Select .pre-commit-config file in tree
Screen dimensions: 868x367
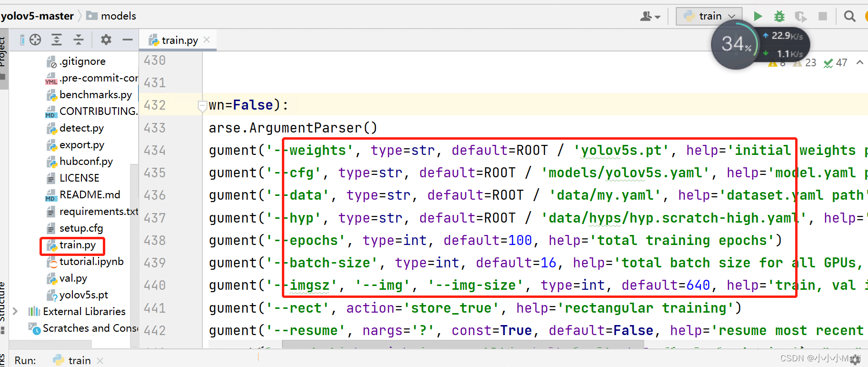tap(92, 78)
